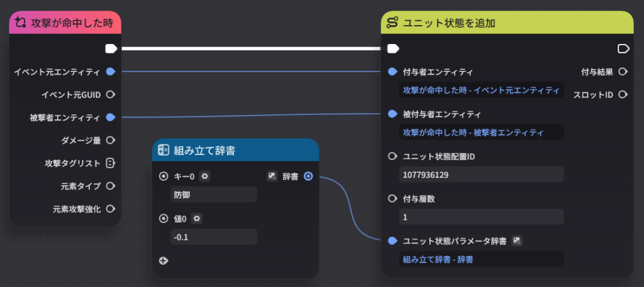Click the ユニット状態を追加 node header icon
The image size is (644, 287).
392,23
